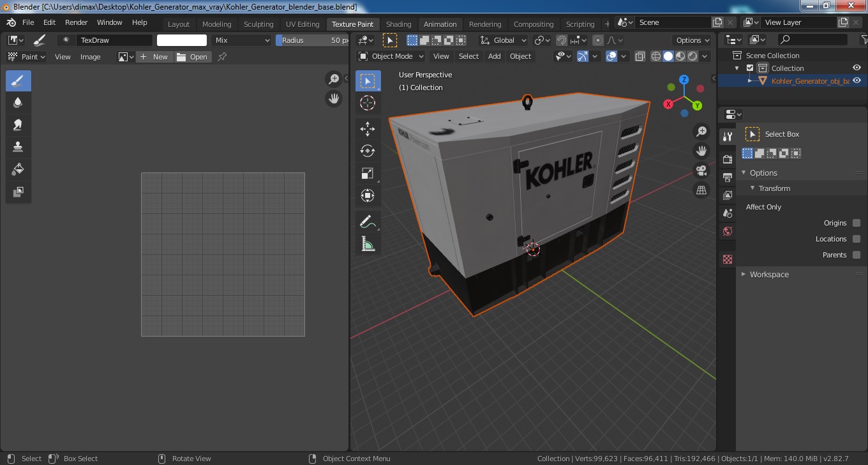The height and width of the screenshot is (465, 868).
Task: Activate the 3D Cursor tool
Action: pyautogui.click(x=368, y=103)
